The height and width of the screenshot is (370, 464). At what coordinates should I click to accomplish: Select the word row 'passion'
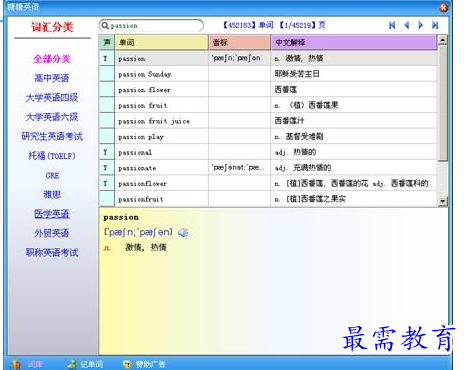tap(268, 59)
